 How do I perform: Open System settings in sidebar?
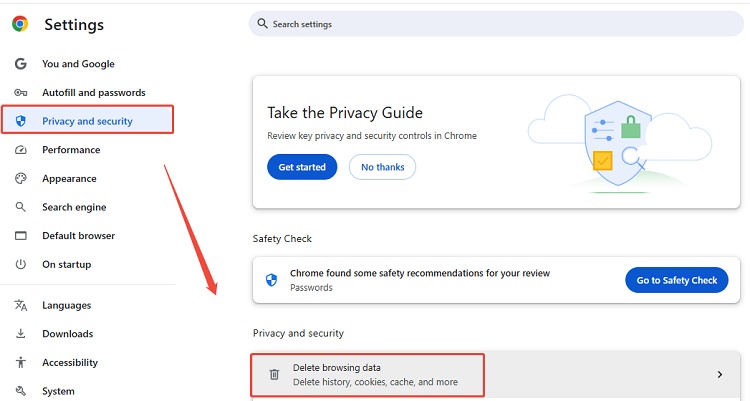click(58, 391)
